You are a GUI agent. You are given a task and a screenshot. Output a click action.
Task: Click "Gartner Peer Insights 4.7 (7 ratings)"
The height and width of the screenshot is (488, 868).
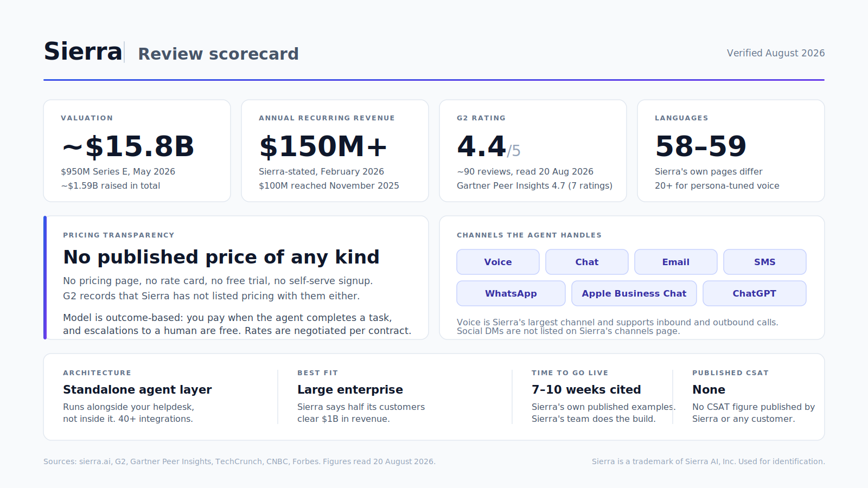(x=534, y=185)
